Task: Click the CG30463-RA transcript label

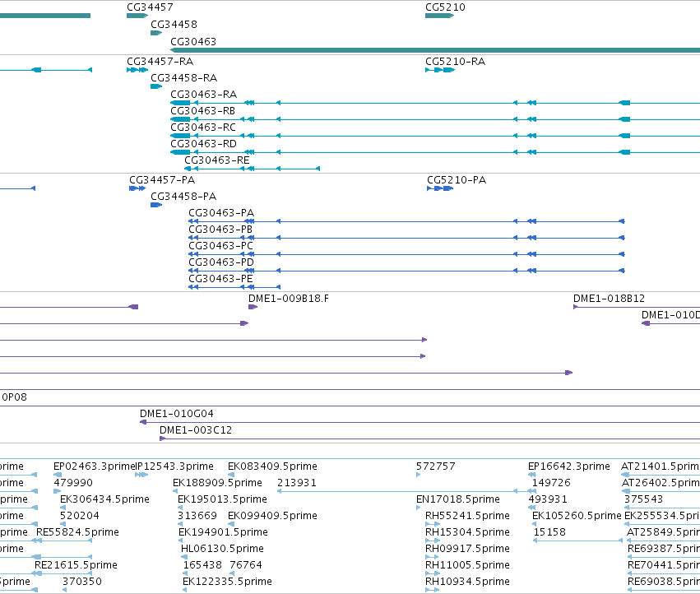Action: coord(203,95)
